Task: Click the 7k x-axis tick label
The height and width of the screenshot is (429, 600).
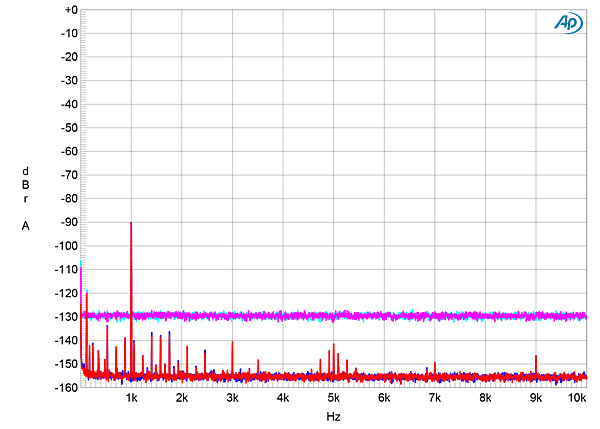Action: (x=435, y=398)
